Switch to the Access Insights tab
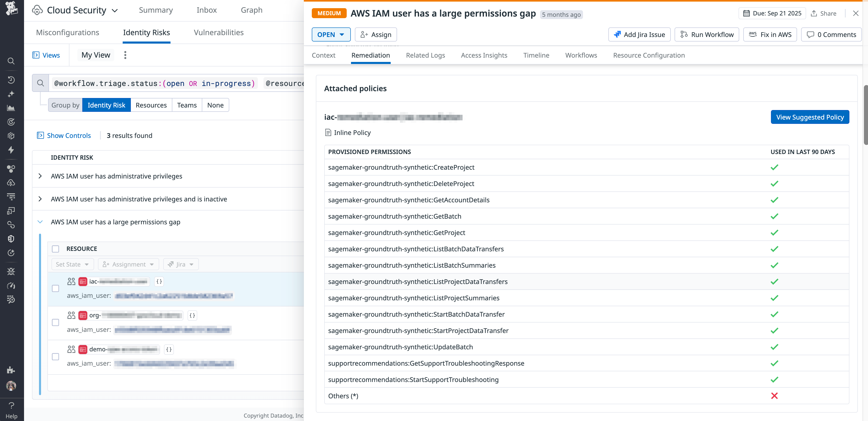868x421 pixels. pyautogui.click(x=484, y=55)
